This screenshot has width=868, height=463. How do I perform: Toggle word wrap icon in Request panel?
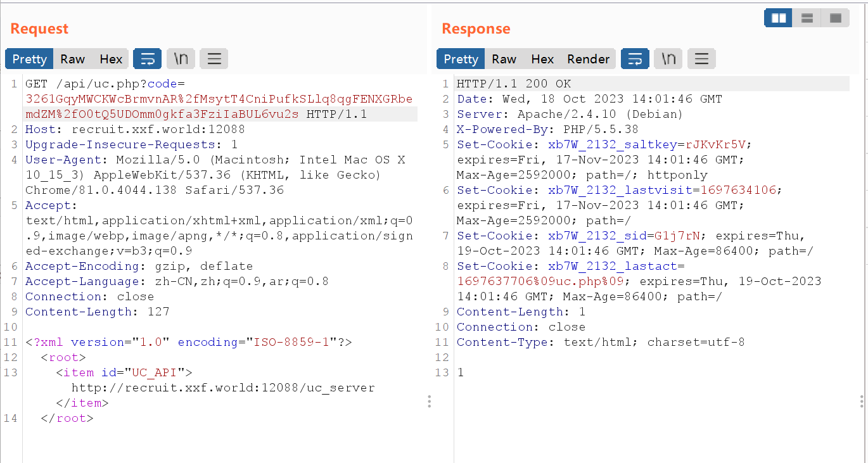[148, 59]
